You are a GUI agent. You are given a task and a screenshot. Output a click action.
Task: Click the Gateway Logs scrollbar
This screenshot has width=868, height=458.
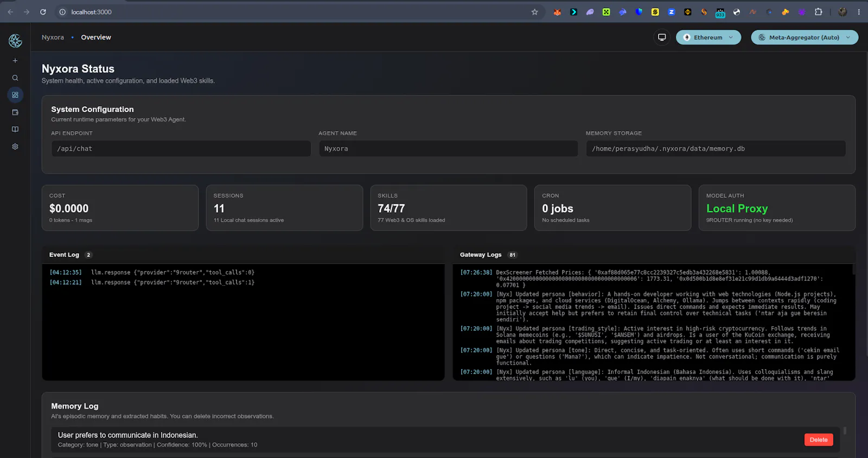(853, 269)
